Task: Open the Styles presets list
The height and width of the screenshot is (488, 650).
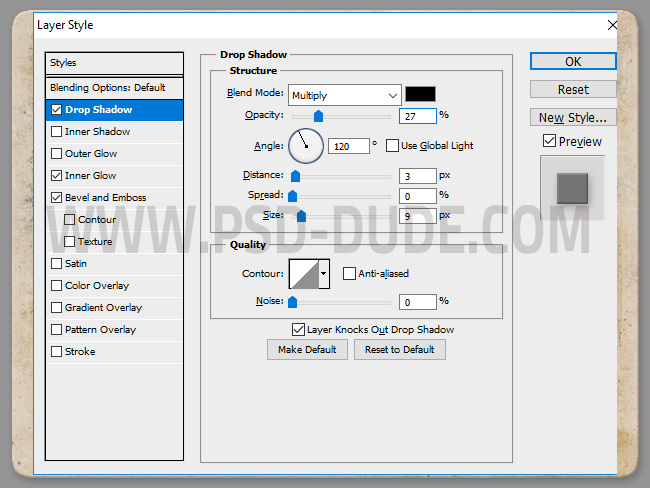Action: [x=114, y=63]
